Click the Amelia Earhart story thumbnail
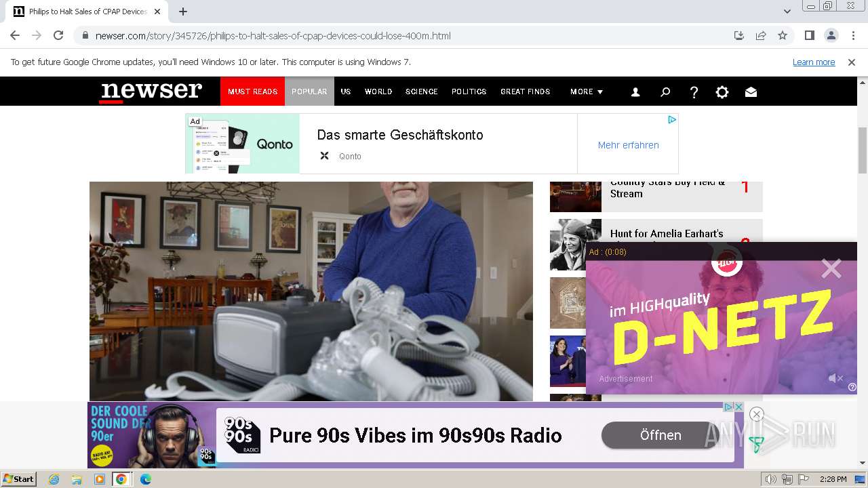This screenshot has width=868, height=488. [576, 245]
